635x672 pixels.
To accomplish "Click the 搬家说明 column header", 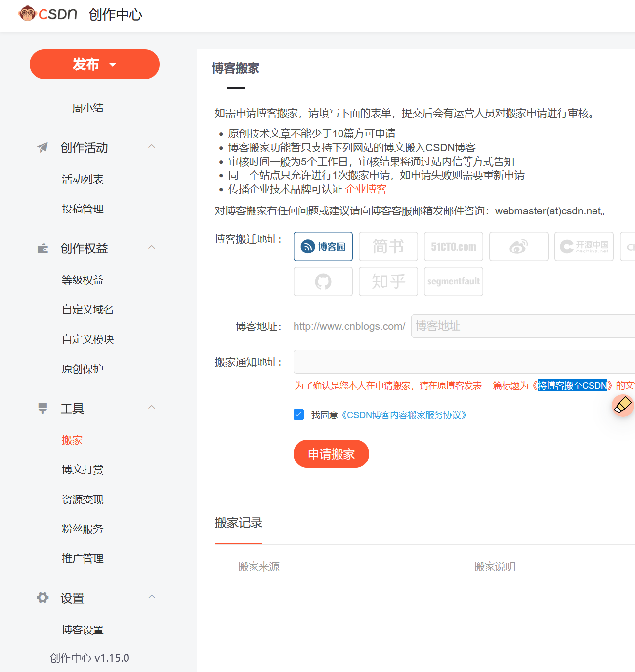I will (x=495, y=566).
